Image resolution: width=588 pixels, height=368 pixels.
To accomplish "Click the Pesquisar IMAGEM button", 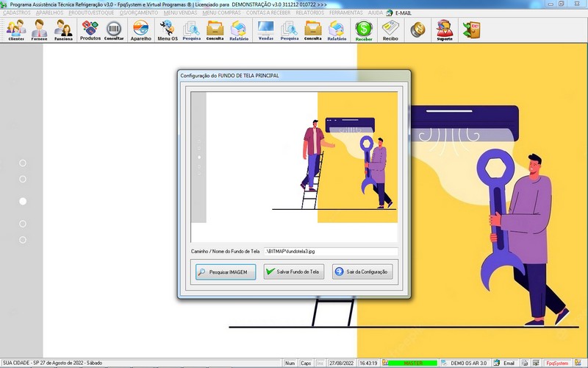I will 226,272.
